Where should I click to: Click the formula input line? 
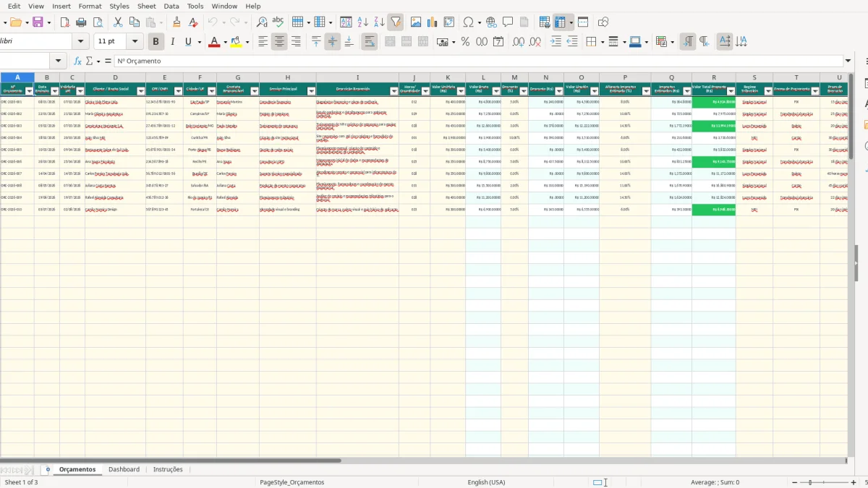[x=478, y=61]
